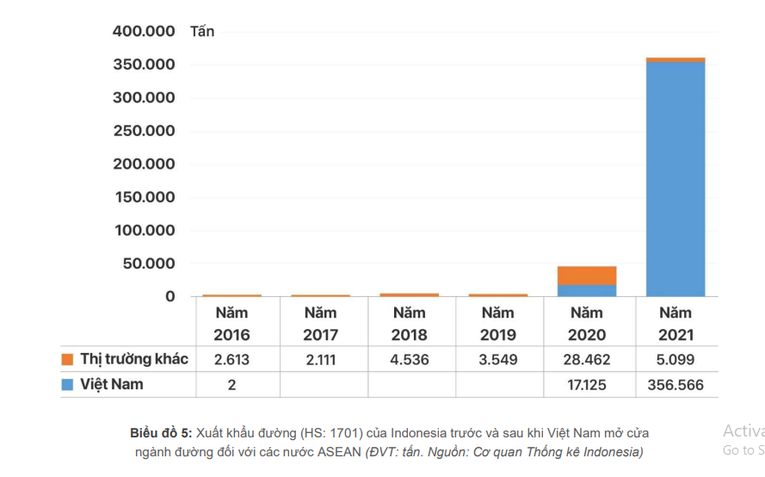Click the Năm 2021 column header
The height and width of the screenshot is (477, 765).
coord(675,324)
